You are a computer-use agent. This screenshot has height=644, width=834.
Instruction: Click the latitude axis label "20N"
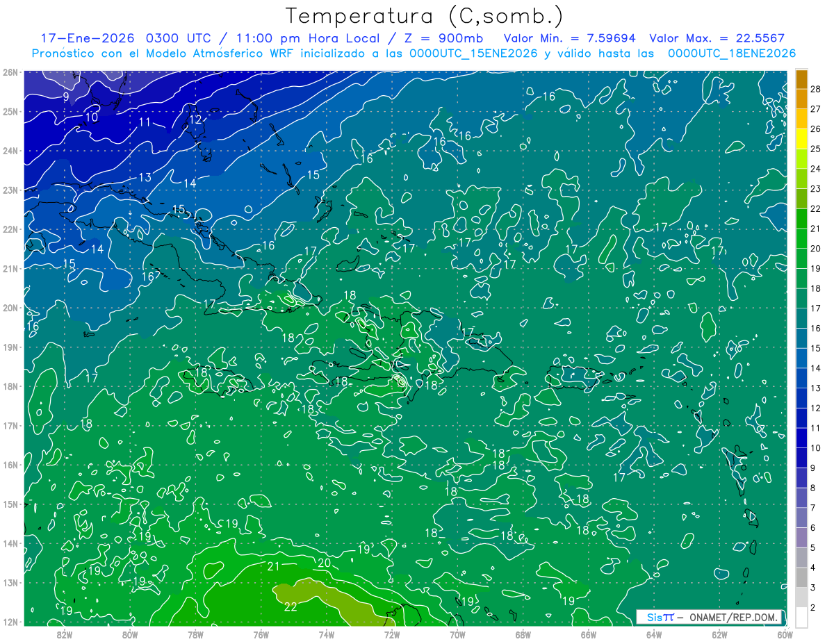[10, 308]
